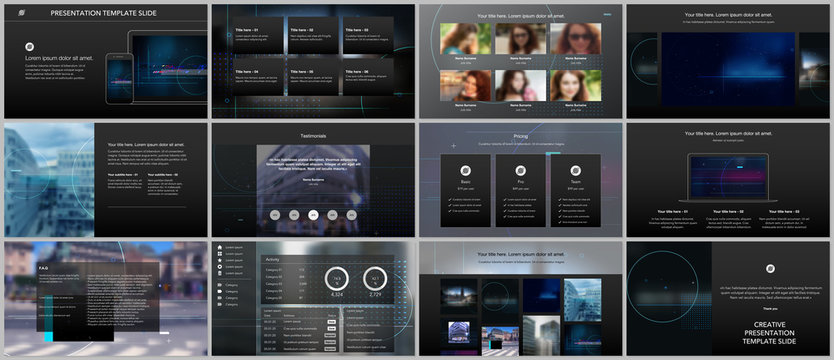Open the Title here - 06 card
This screenshot has height=360, width=834.
pyautogui.click(x=368, y=77)
